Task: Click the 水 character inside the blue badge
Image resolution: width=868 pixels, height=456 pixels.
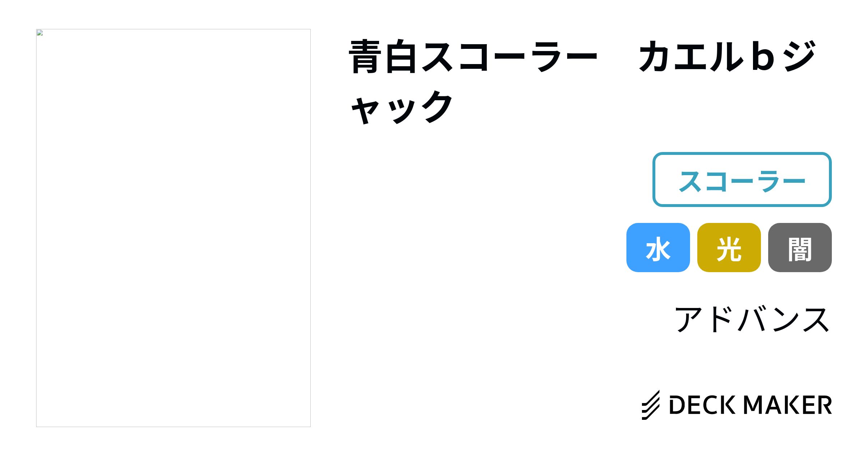Action: click(658, 249)
